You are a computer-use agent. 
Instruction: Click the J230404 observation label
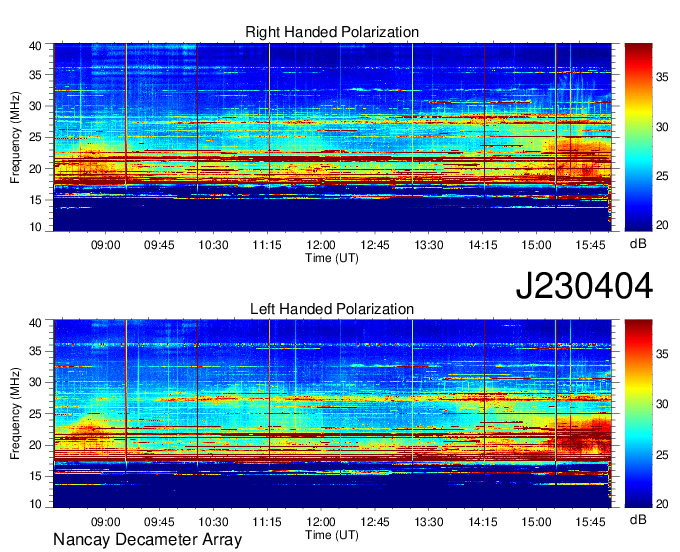click(584, 286)
